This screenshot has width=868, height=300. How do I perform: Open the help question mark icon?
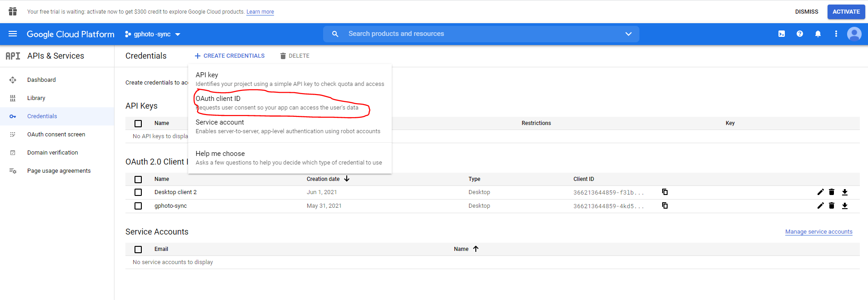point(800,34)
